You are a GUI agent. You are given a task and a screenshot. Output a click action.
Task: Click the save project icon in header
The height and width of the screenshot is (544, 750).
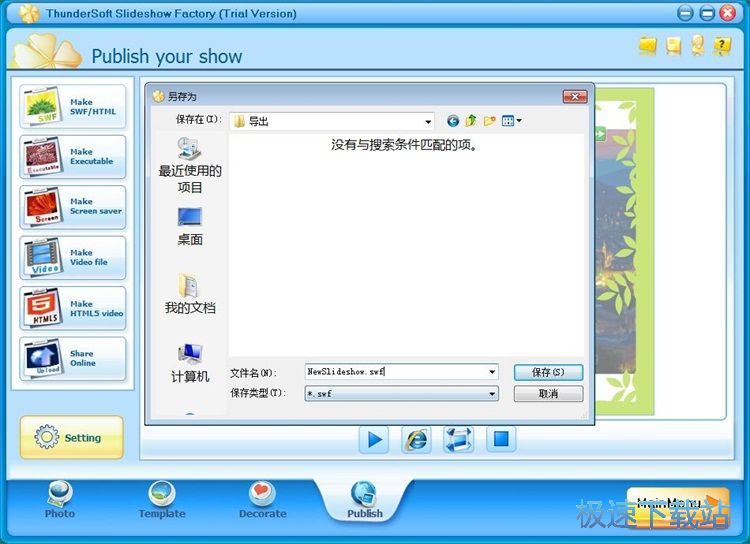[x=673, y=46]
